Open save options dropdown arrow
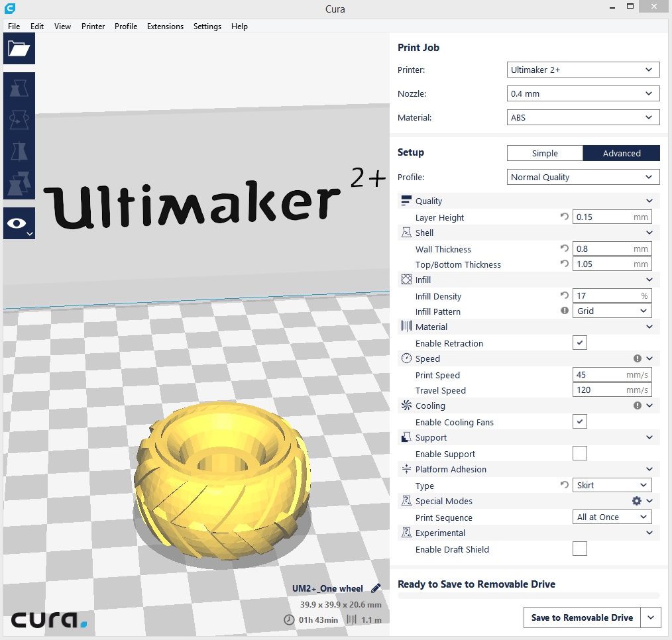The image size is (672, 640). [651, 617]
